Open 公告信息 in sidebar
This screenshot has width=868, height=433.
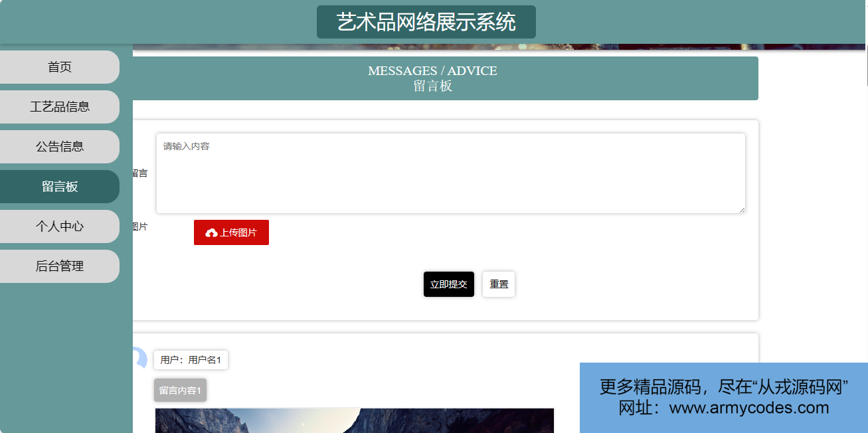coord(60,147)
